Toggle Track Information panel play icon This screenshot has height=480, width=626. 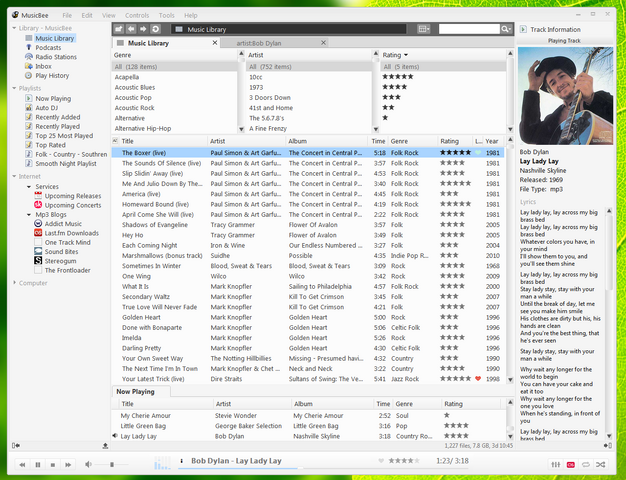523,29
